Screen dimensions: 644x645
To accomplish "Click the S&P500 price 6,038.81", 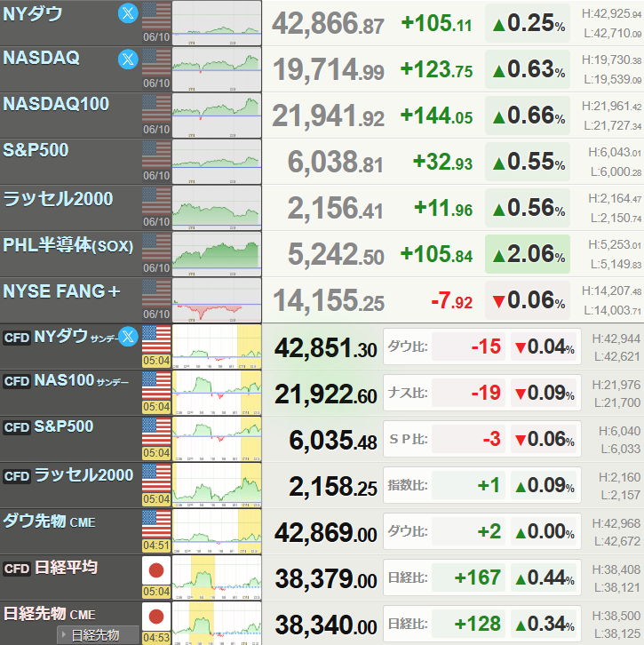I will tap(335, 162).
